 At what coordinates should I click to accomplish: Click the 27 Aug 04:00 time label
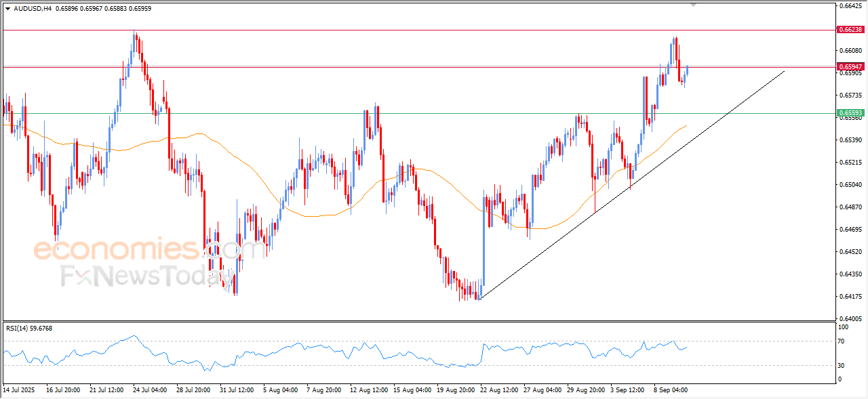tap(542, 390)
